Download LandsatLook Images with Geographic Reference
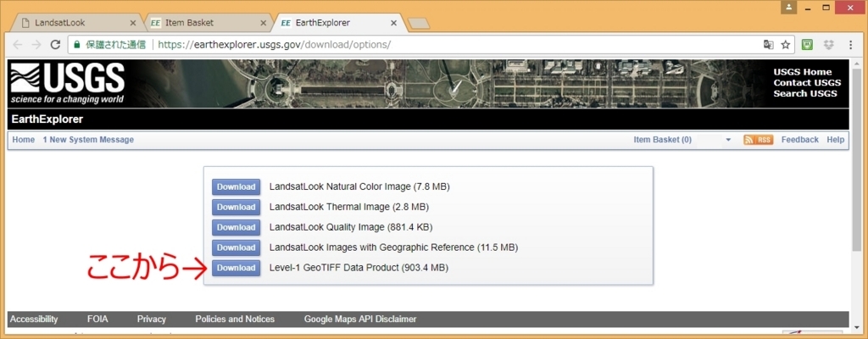 click(236, 247)
